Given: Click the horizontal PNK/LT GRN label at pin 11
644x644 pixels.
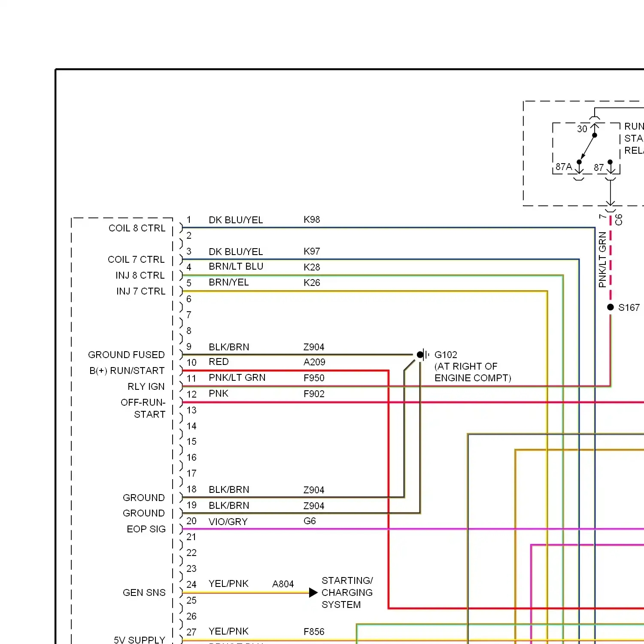Looking at the screenshot, I should pyautogui.click(x=237, y=377).
